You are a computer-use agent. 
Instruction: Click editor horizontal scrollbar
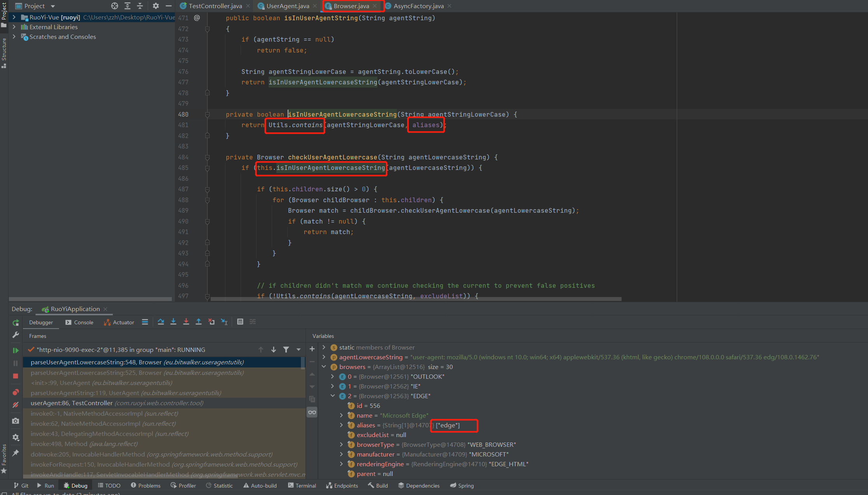tap(416, 299)
